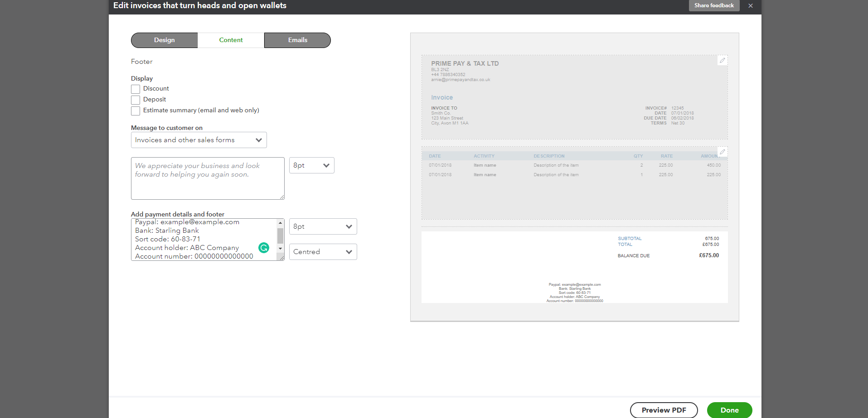The image size is (868, 418).
Task: Click the INVOICE TO label in preview
Action: (x=444, y=108)
